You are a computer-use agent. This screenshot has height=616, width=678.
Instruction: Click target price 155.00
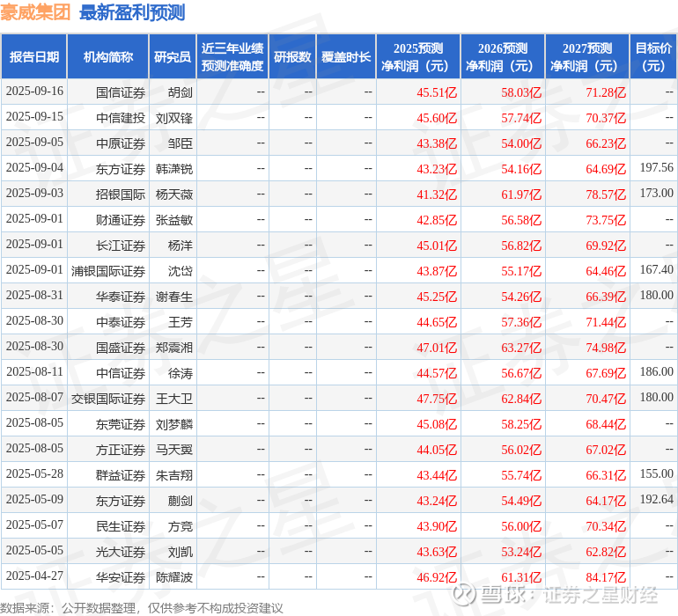pyautogui.click(x=656, y=473)
